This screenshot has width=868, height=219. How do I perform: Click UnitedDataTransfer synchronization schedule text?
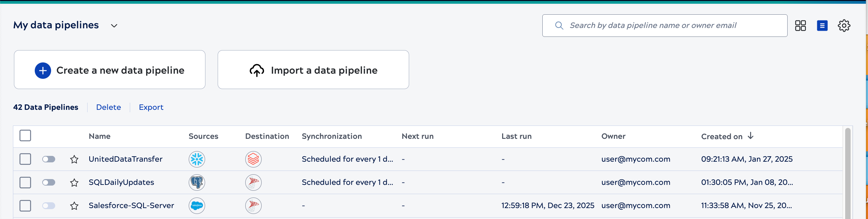point(347,159)
